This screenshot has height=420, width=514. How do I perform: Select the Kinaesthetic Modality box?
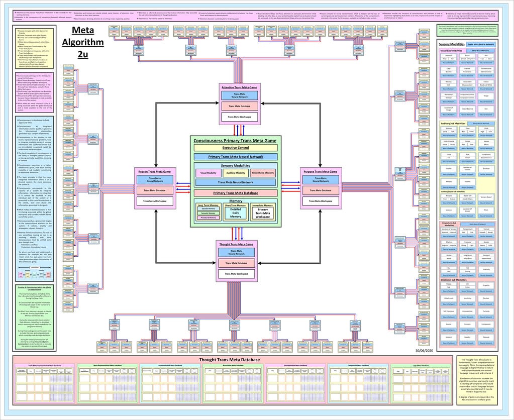point(263,173)
